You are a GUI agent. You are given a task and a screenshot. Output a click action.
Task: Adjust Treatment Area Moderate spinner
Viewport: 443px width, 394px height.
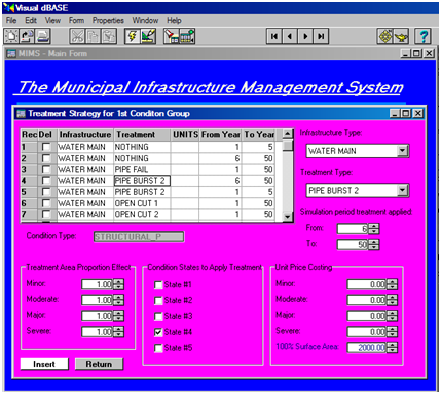coord(118,300)
